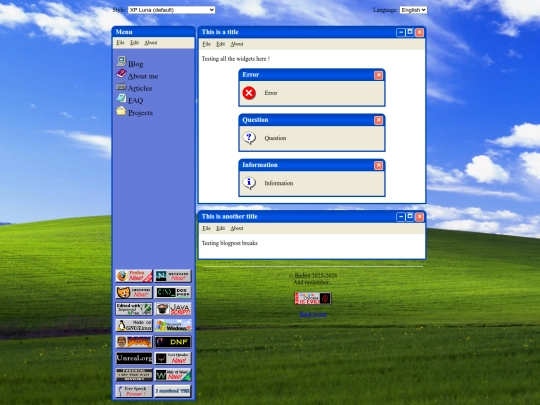Click the Doom badge
The height and width of the screenshot is (405, 540).
pyautogui.click(x=134, y=342)
